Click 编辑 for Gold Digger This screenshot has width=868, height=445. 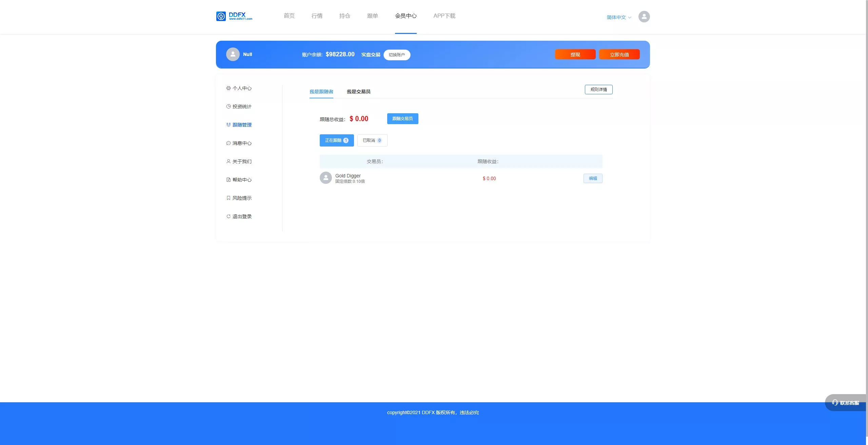coord(593,178)
